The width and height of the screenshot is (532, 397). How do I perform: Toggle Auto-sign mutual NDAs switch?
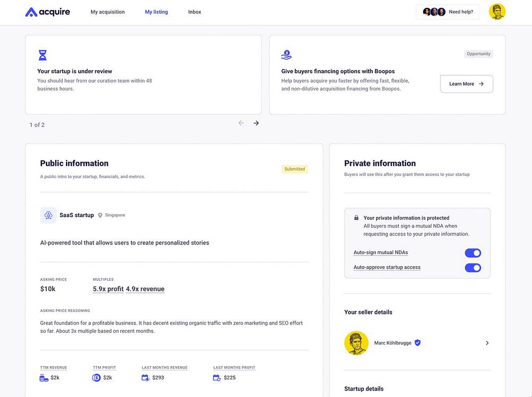472,253
